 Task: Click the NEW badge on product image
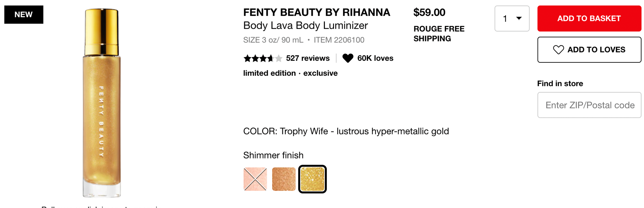(x=24, y=14)
